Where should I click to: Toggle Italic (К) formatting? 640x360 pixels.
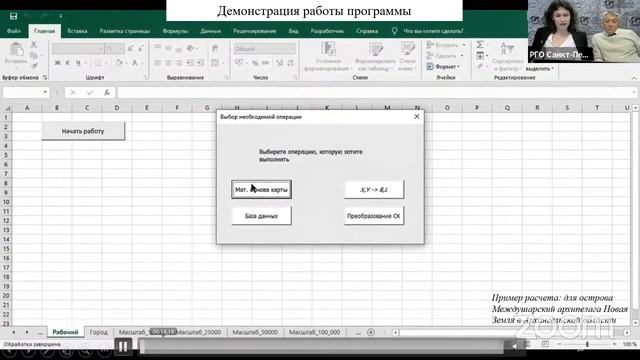[x=67, y=63]
